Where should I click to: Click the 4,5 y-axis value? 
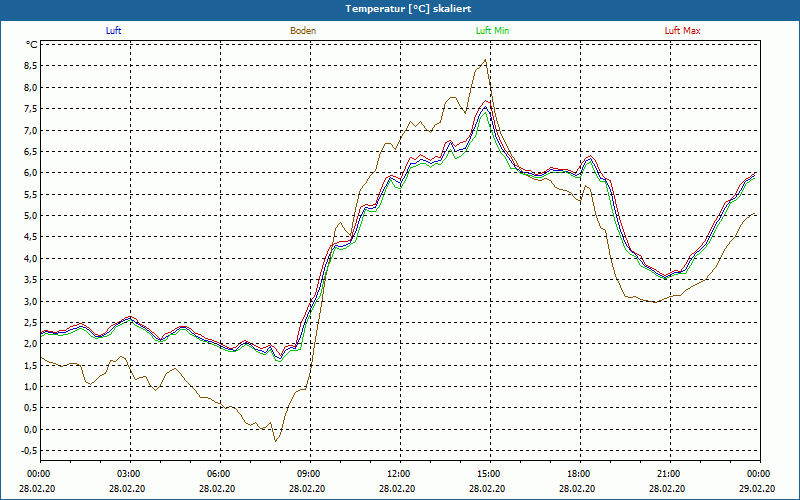click(31, 237)
